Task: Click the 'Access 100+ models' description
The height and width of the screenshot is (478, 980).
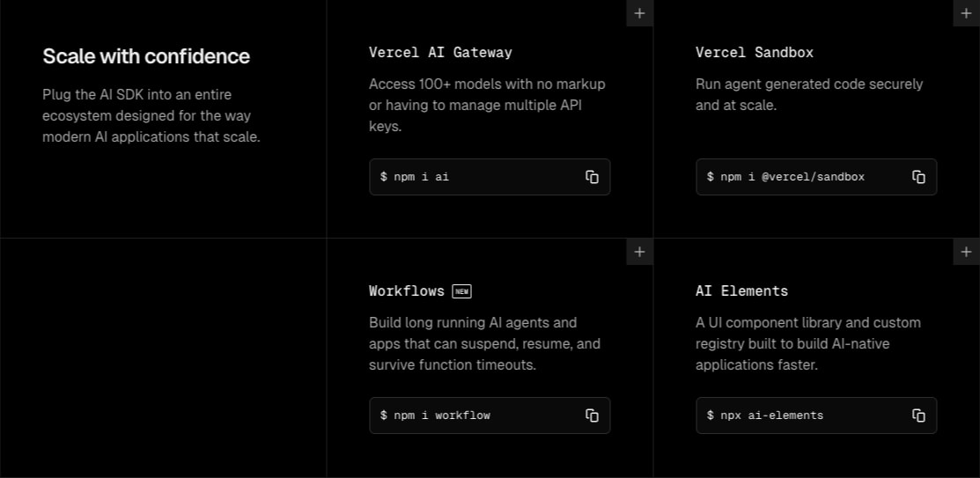Action: coord(487,105)
